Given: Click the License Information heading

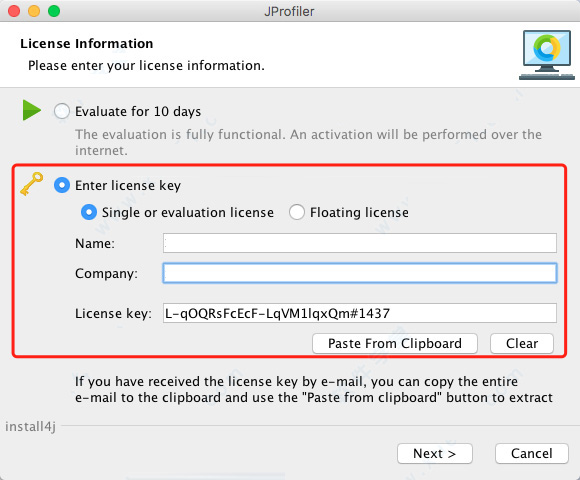Looking at the screenshot, I should (87, 44).
